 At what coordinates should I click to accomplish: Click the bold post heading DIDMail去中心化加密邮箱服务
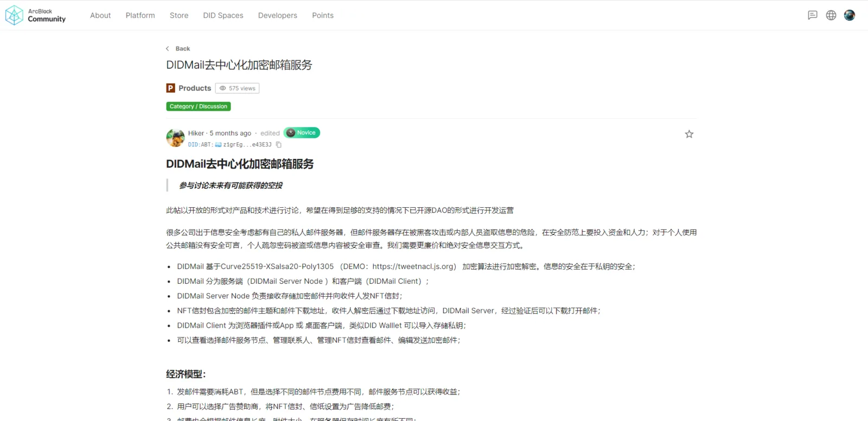pyautogui.click(x=240, y=164)
